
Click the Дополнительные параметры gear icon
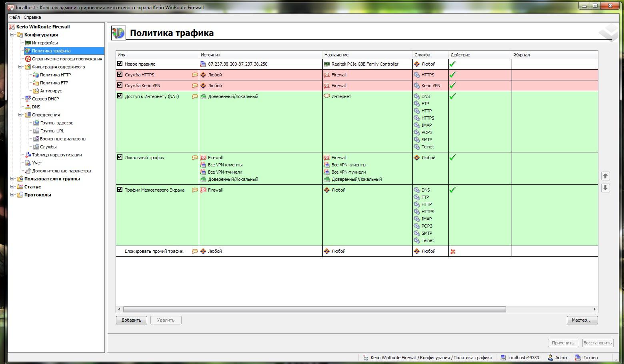coord(28,171)
